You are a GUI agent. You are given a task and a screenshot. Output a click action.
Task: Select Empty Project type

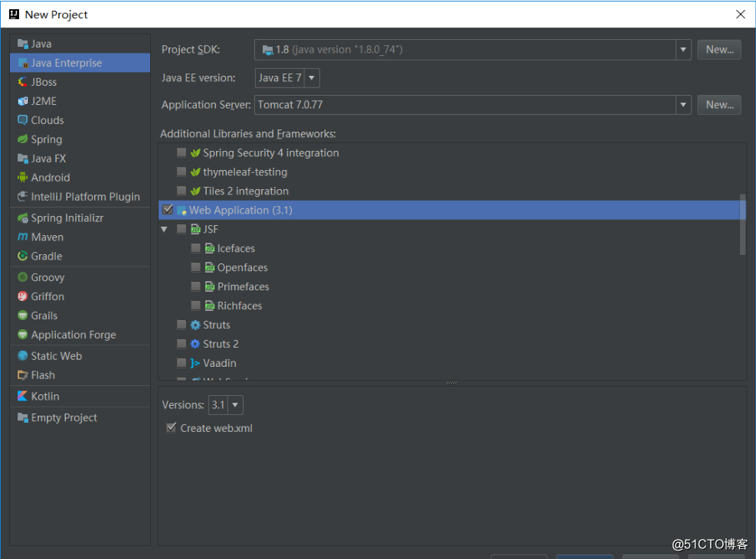coord(80,417)
